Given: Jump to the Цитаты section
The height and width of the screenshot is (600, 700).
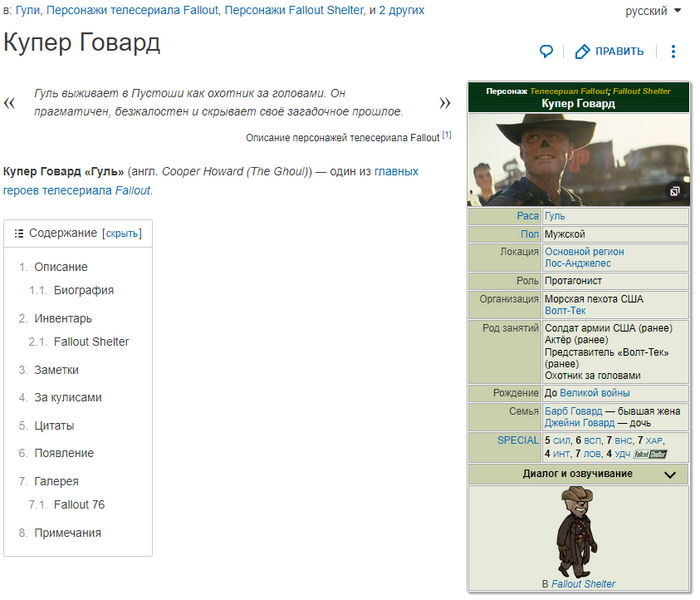Looking at the screenshot, I should [54, 426].
